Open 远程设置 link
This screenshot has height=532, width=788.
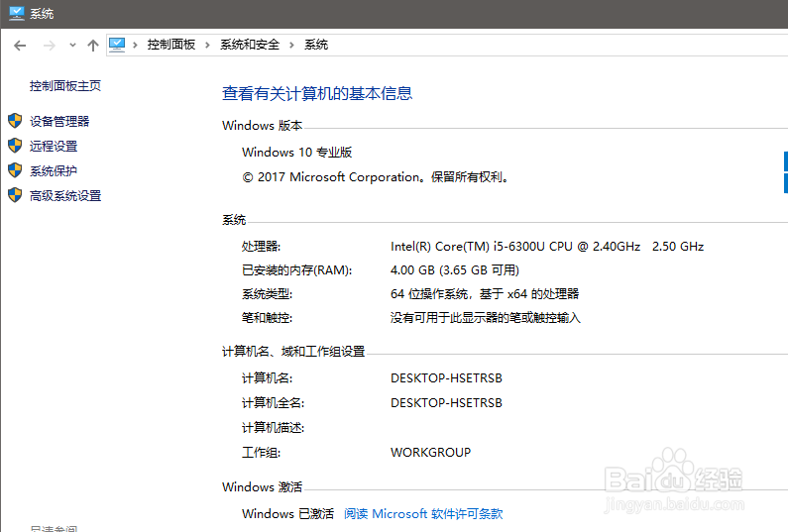[x=54, y=147]
